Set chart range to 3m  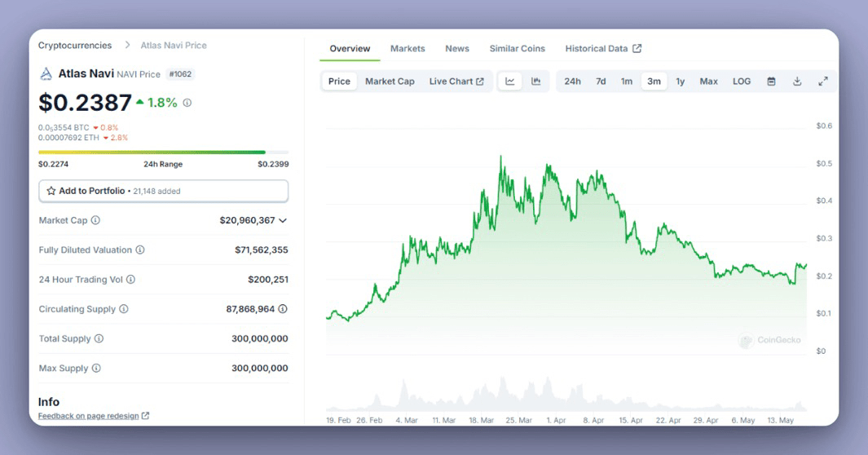coord(654,82)
